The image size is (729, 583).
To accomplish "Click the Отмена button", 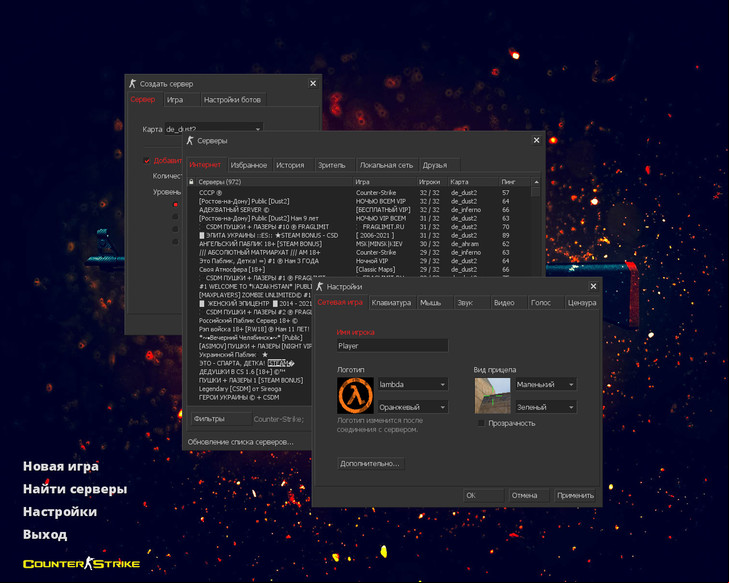I will point(529,496).
